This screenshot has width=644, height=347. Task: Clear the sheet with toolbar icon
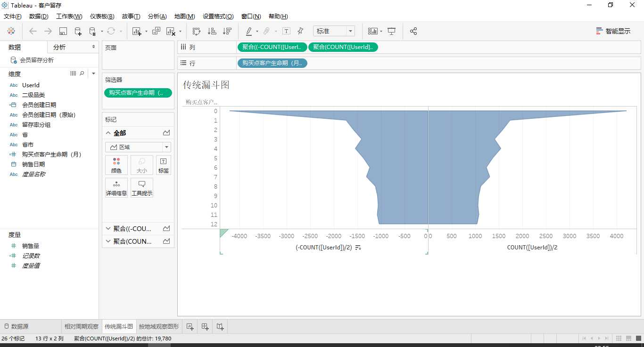[171, 31]
